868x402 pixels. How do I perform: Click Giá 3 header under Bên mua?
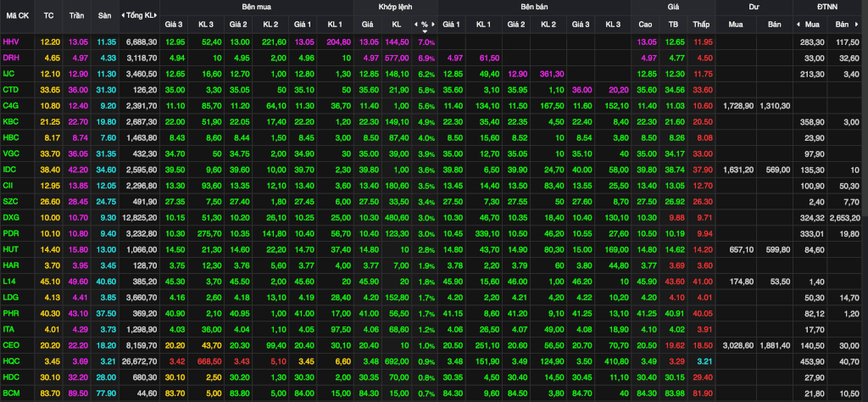point(173,25)
